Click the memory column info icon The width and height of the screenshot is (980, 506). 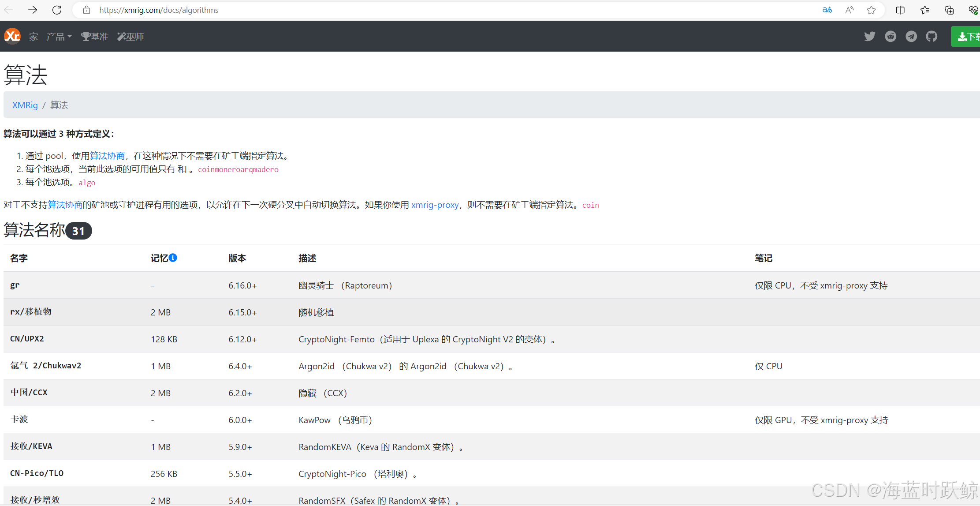(x=173, y=258)
